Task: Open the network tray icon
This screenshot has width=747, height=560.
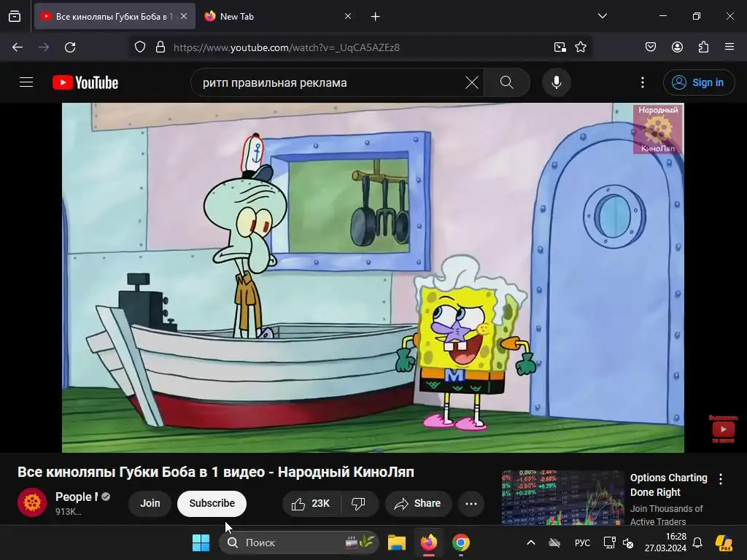Action: pos(609,542)
